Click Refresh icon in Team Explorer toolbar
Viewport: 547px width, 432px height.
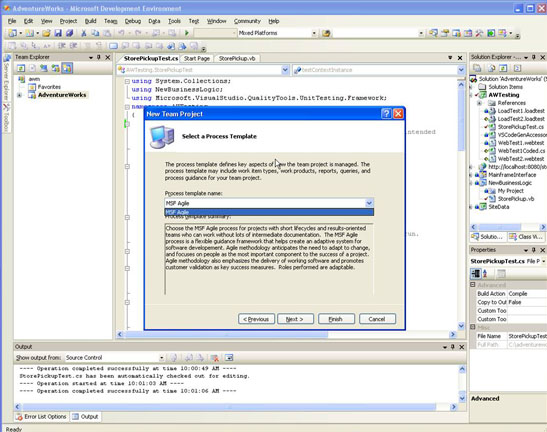[x=21, y=68]
